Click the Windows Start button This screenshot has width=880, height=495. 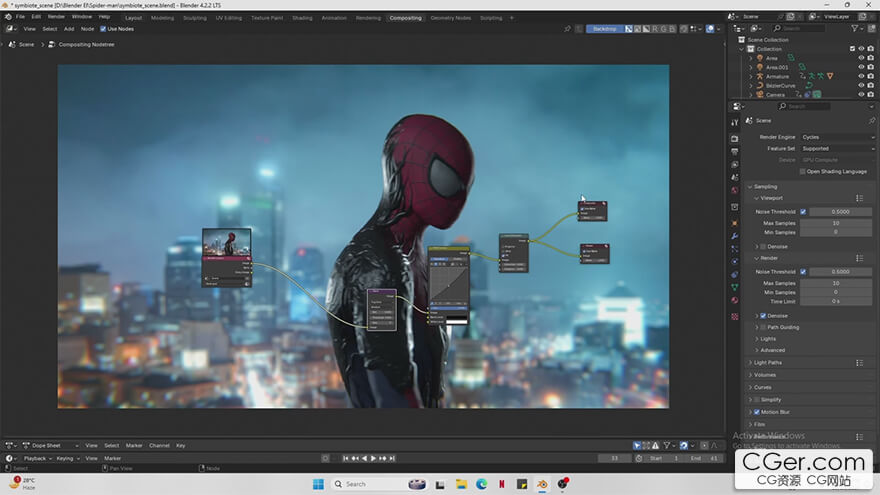(318, 484)
